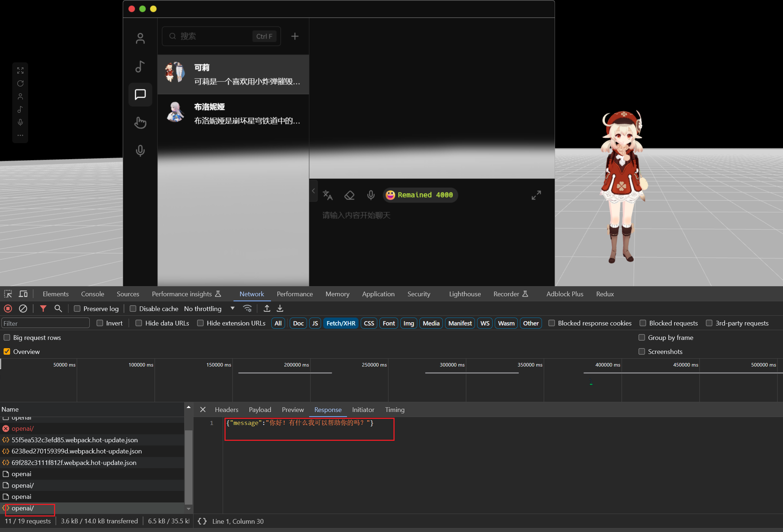Check Blocked requests checkbox
The height and width of the screenshot is (532, 783).
click(643, 323)
